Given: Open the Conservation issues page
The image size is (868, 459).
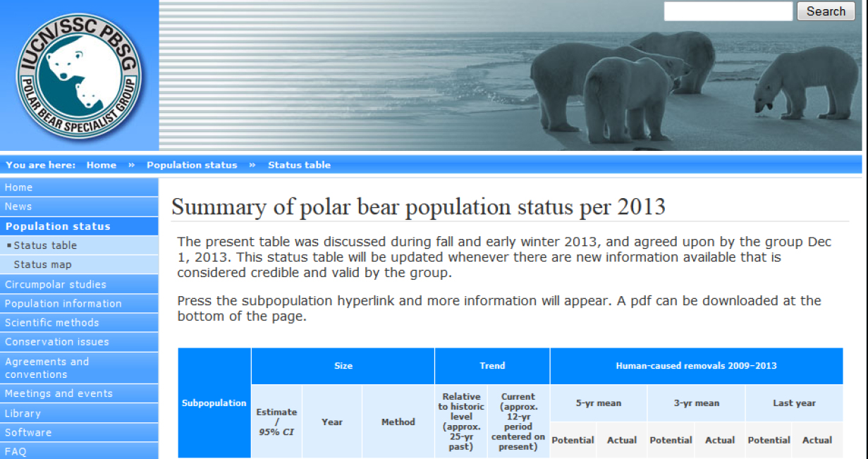Looking at the screenshot, I should pyautogui.click(x=57, y=341).
